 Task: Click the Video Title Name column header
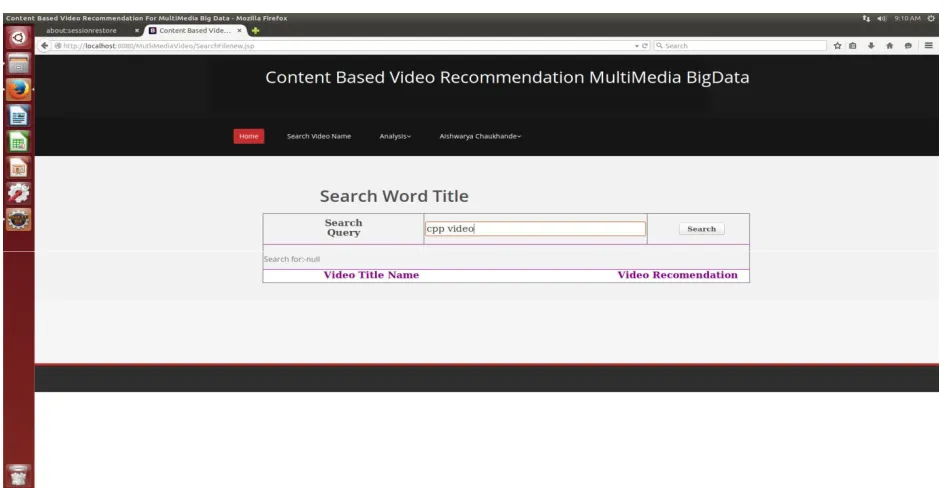371,275
